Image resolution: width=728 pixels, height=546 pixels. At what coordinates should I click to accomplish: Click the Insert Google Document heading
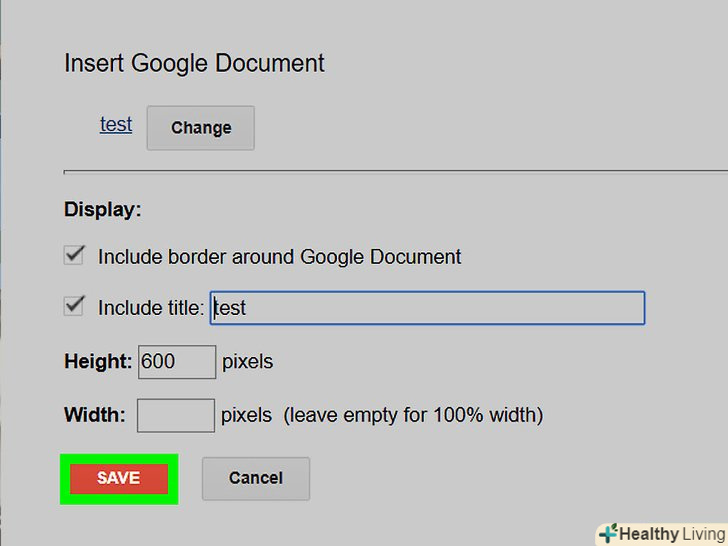pos(194,63)
